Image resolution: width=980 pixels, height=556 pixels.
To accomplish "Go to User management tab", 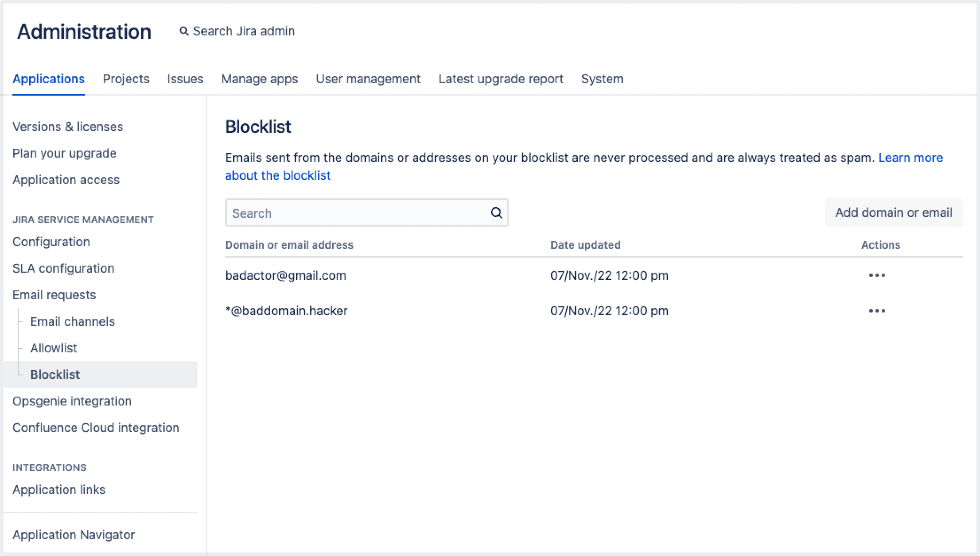I will pos(368,79).
